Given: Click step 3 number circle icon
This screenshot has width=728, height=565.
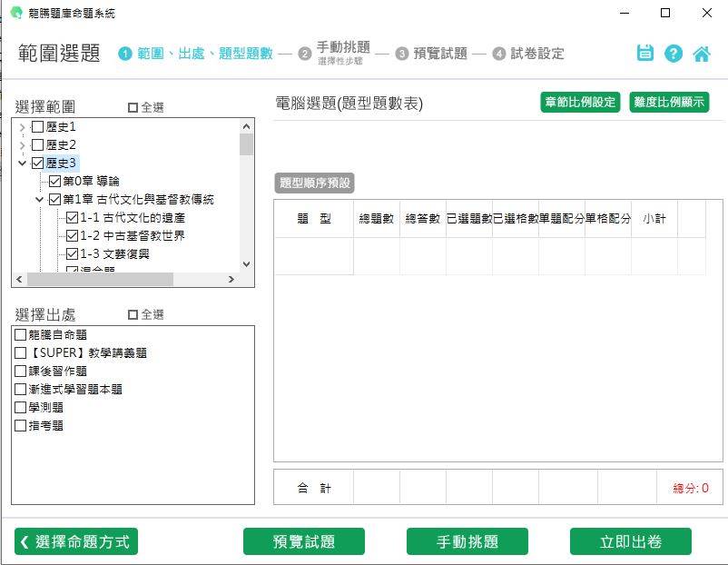Looking at the screenshot, I should pos(401,54).
